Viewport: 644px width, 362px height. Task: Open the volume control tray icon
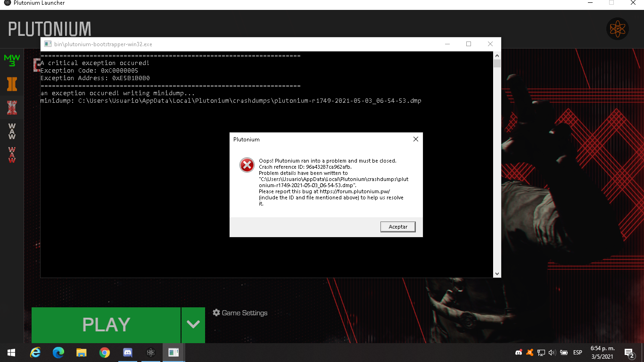tap(552, 353)
